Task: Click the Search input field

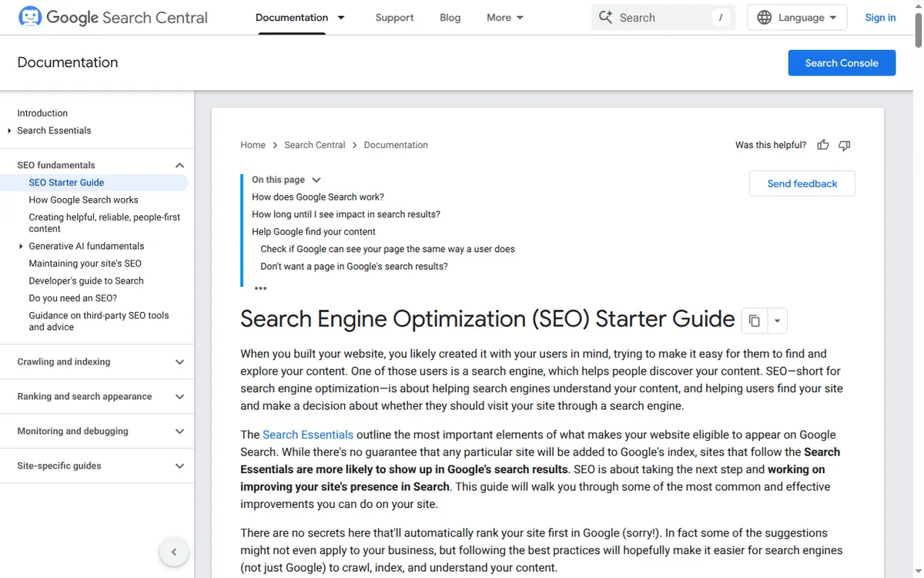Action: (x=663, y=17)
